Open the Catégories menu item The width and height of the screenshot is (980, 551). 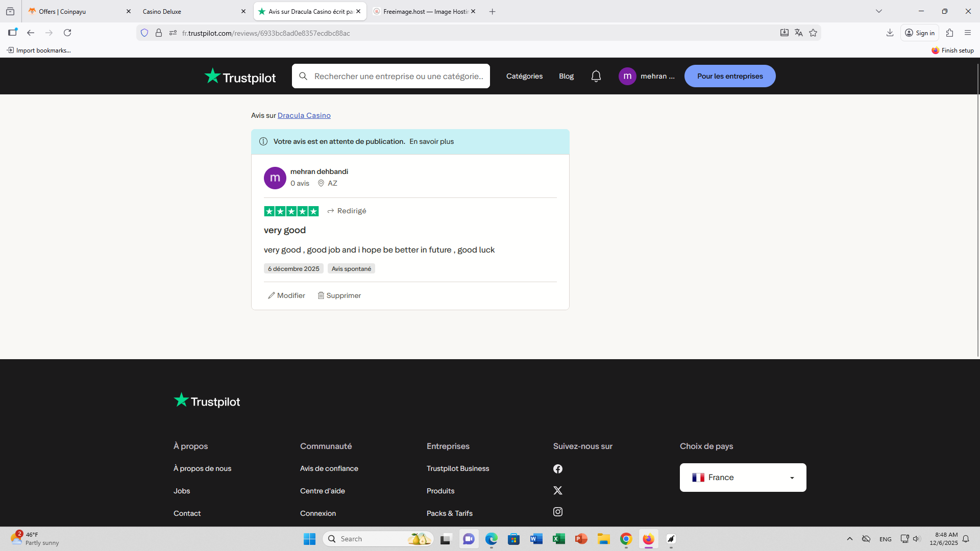point(524,76)
